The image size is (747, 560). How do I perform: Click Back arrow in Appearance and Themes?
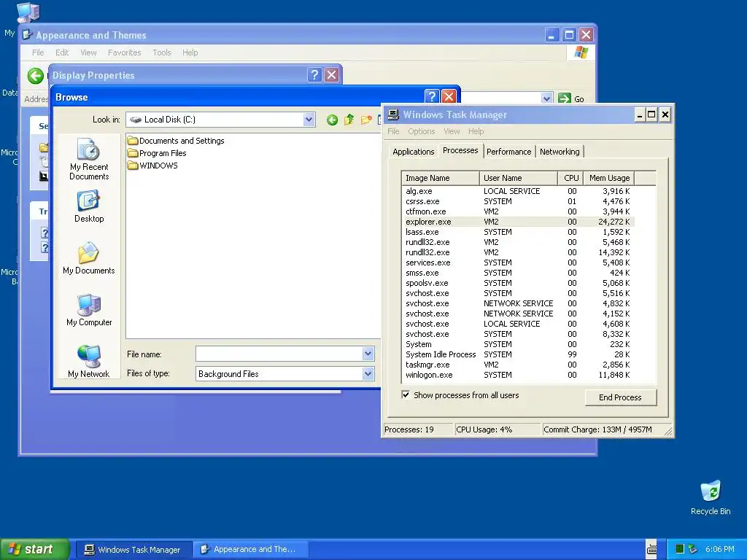[x=35, y=75]
